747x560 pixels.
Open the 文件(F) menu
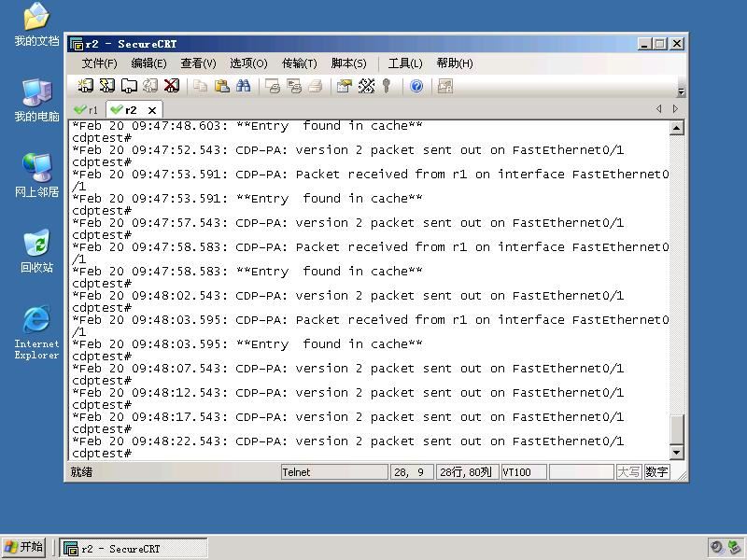(99, 63)
